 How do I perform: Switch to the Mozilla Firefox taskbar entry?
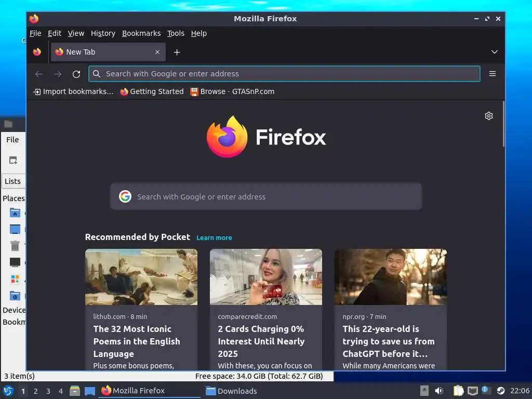(149, 391)
